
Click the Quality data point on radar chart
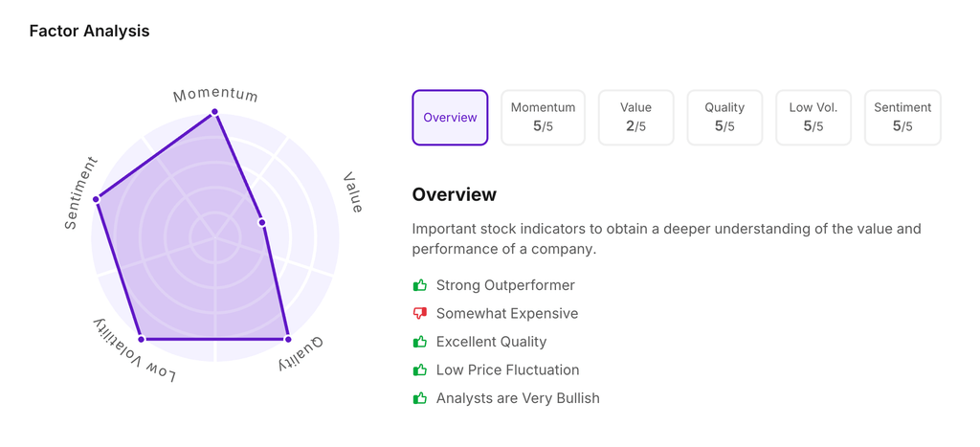pyautogui.click(x=288, y=339)
